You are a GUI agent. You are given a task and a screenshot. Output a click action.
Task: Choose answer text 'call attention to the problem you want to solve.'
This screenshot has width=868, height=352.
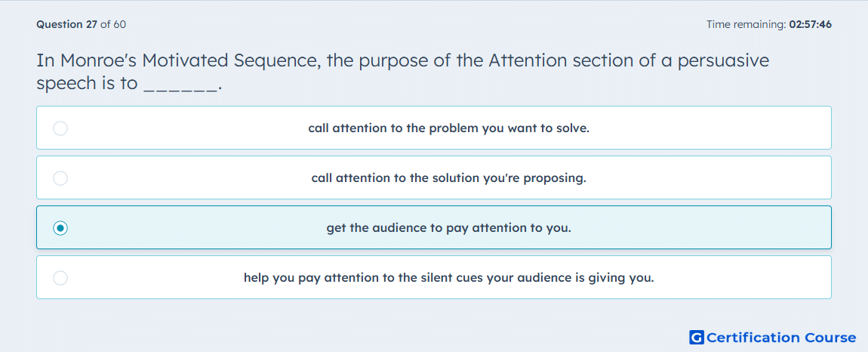448,128
